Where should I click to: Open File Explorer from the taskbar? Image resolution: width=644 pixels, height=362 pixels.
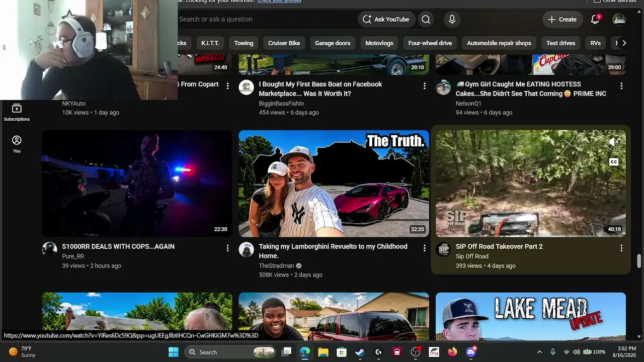pos(323,352)
